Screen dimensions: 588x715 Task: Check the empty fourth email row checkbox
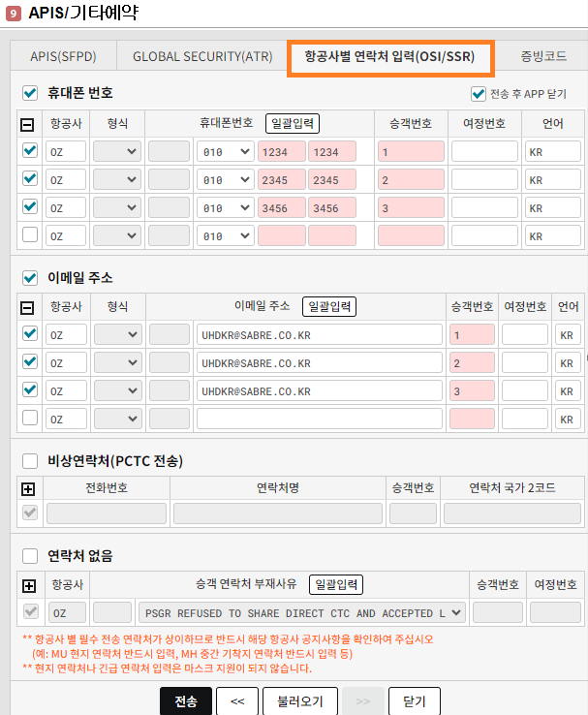pyautogui.click(x=30, y=418)
